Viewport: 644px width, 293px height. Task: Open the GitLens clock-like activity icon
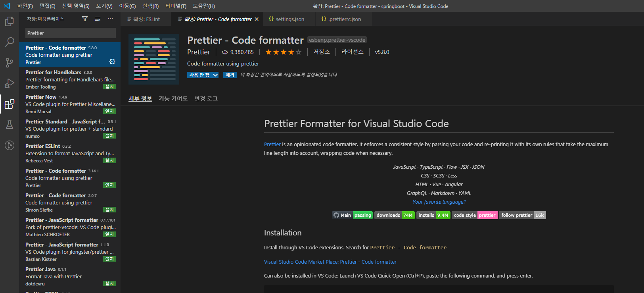pyautogui.click(x=10, y=145)
